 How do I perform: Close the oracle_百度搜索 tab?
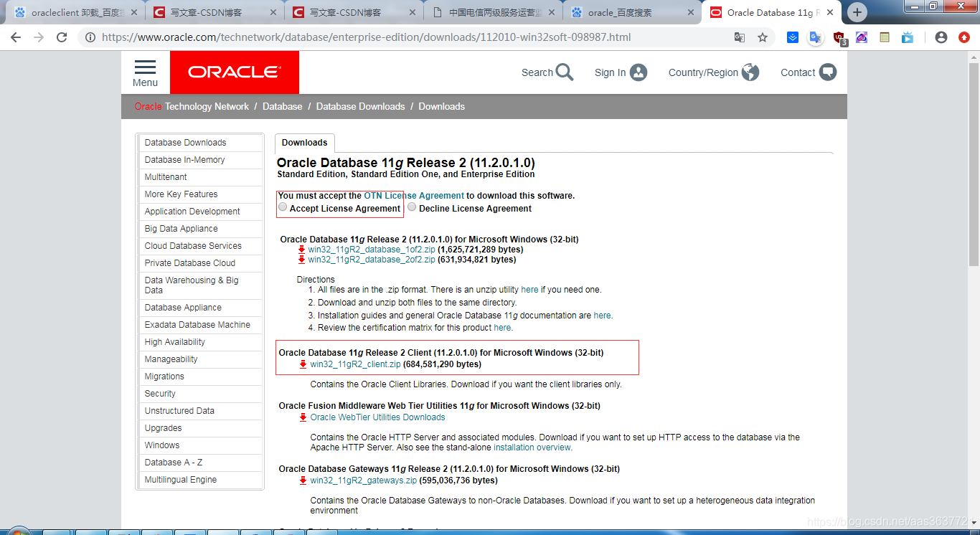[x=691, y=12]
